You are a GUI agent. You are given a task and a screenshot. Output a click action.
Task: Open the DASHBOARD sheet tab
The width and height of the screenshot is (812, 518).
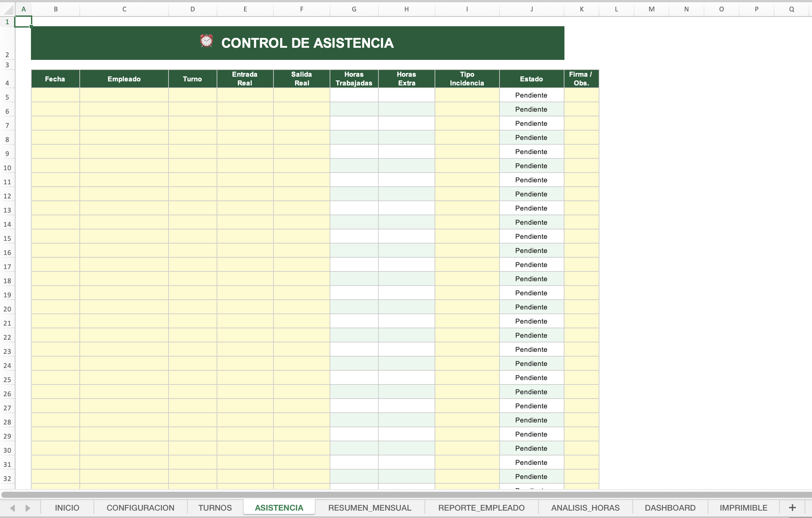point(670,508)
